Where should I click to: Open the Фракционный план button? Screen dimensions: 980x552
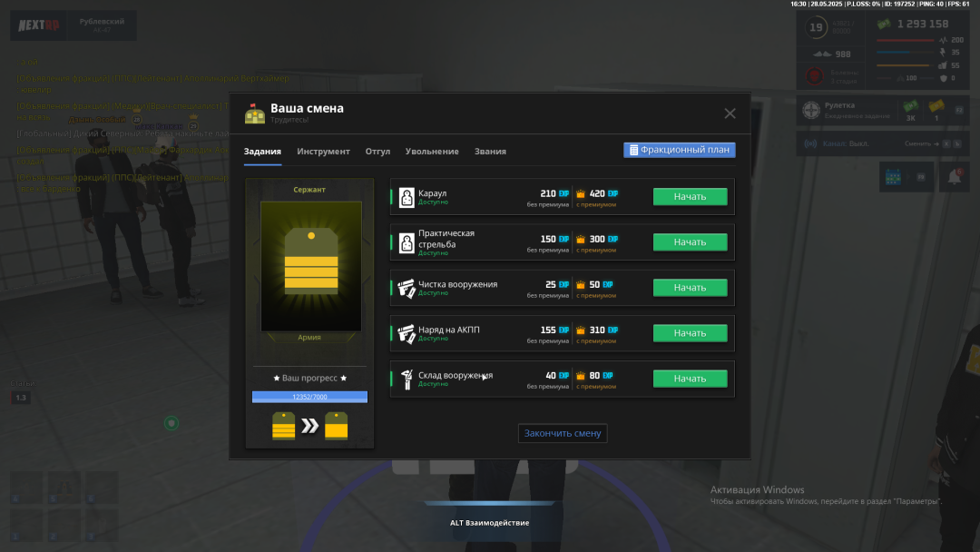coord(679,150)
